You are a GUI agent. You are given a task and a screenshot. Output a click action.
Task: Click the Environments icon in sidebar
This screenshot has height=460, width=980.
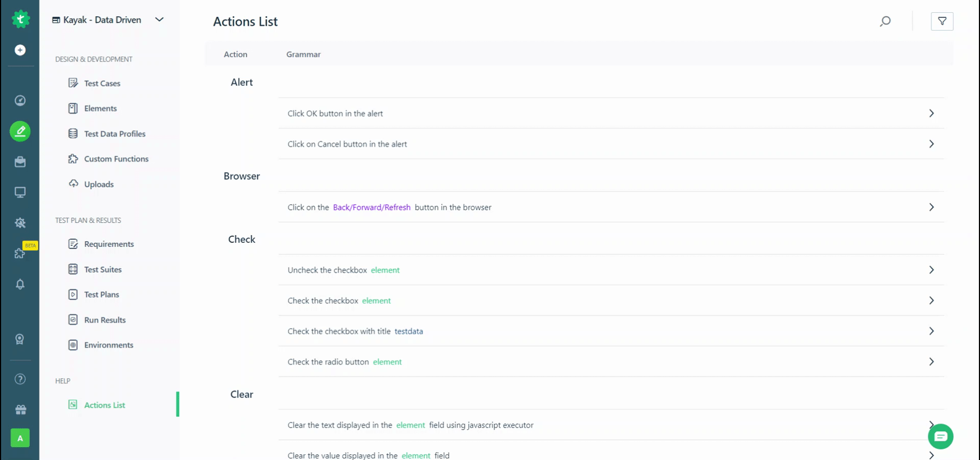[73, 345]
